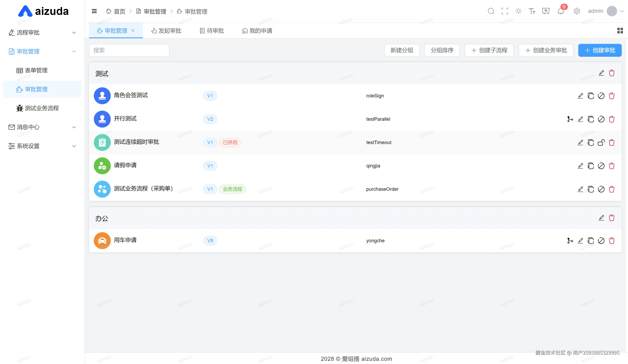Focus the 搜索 input field
The image size is (628, 364).
[129, 50]
